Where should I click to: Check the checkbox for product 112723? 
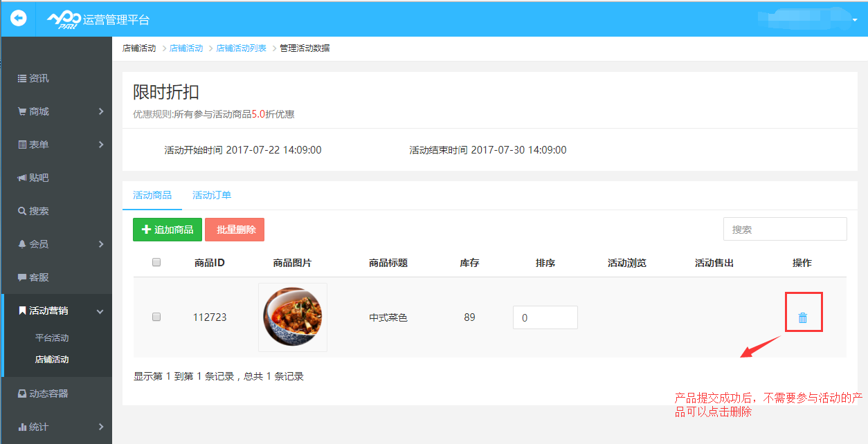[x=156, y=317]
